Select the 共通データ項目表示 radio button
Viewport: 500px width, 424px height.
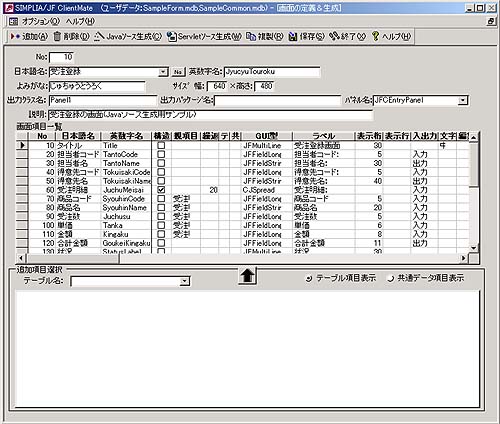point(390,278)
